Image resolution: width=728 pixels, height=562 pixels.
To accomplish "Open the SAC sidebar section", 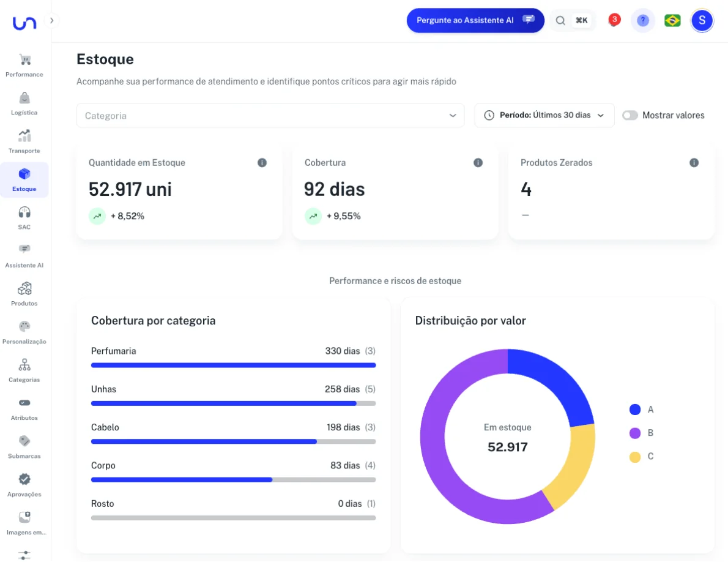I will [24, 217].
